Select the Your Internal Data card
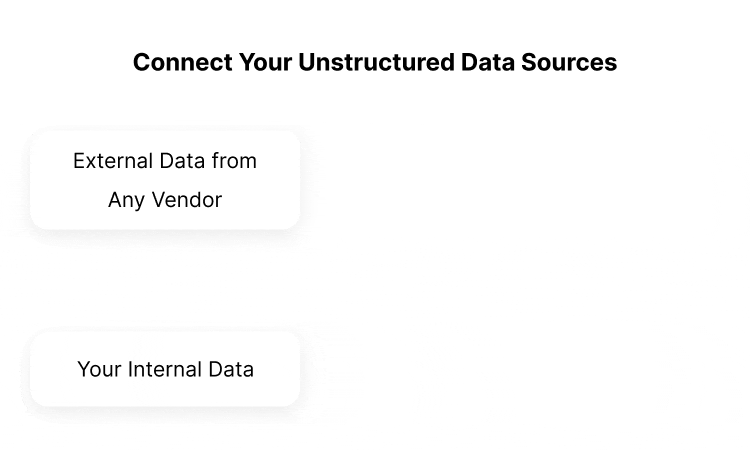The height and width of the screenshot is (450, 750). click(165, 369)
